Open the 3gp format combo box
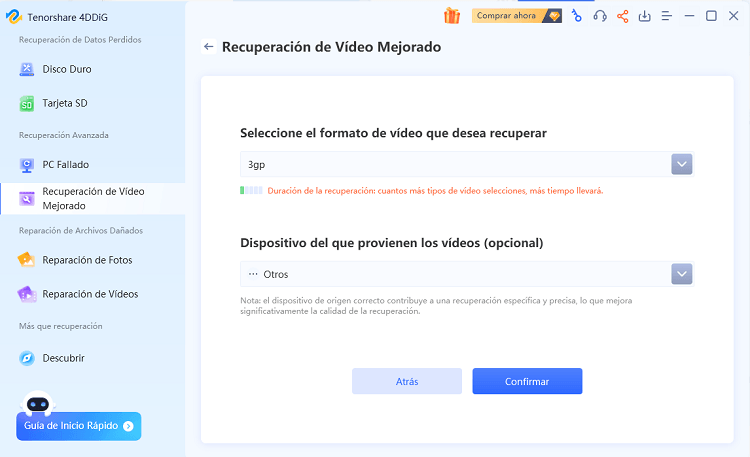Image resolution: width=750 pixels, height=457 pixels. pos(455,164)
